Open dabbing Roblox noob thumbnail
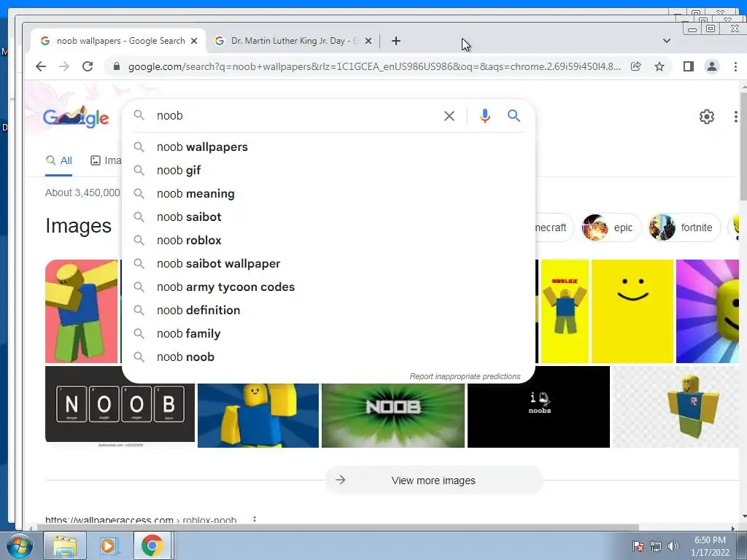 [x=82, y=311]
